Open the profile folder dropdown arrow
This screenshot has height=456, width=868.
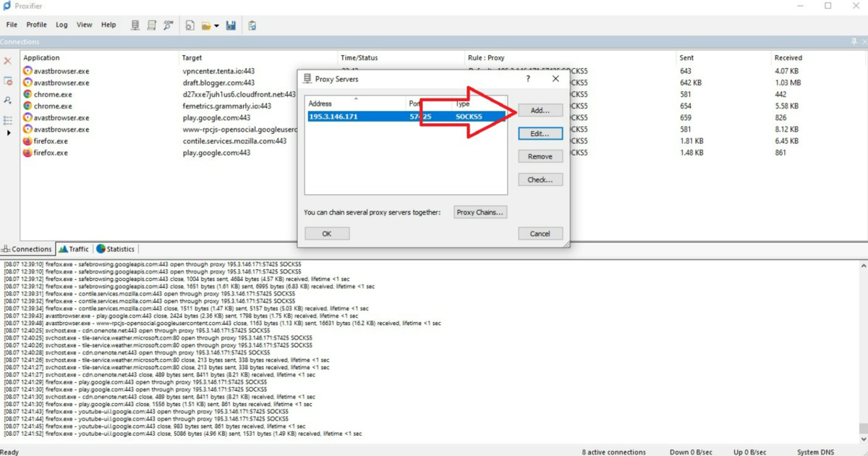[x=217, y=25]
